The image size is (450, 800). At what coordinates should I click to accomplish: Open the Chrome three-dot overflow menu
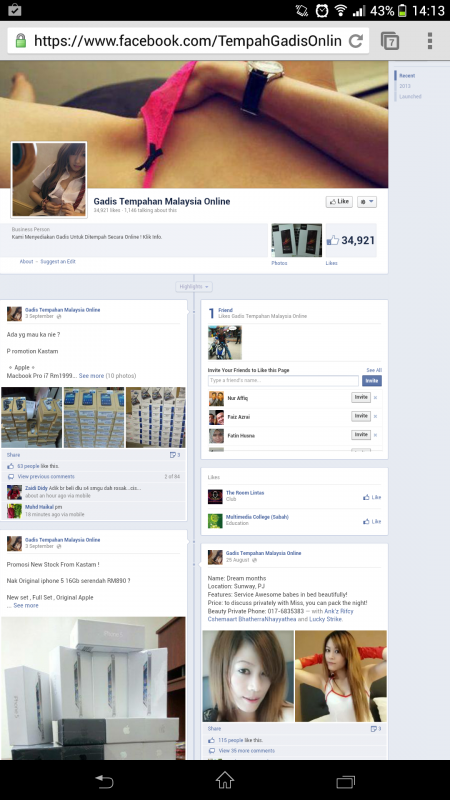(x=430, y=41)
